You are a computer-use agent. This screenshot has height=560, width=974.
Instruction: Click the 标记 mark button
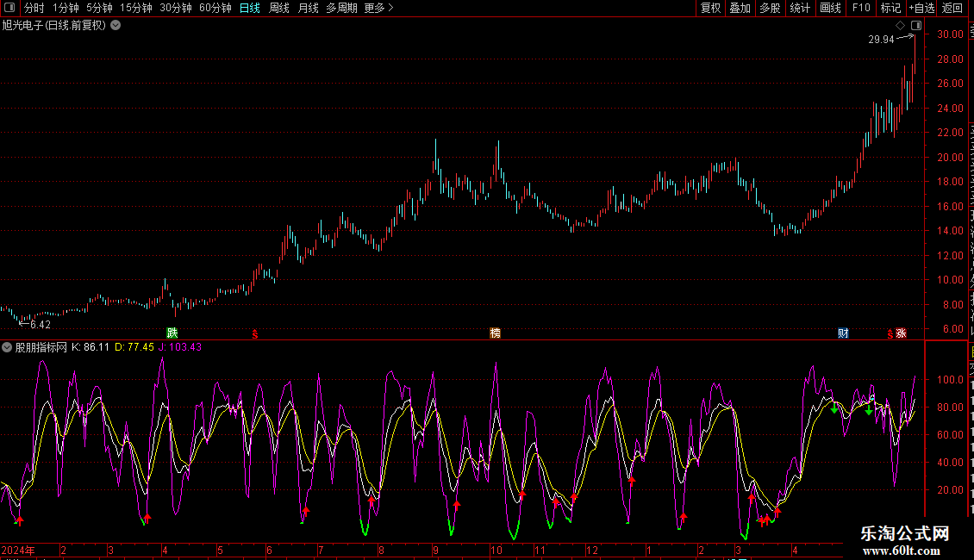tap(890, 8)
